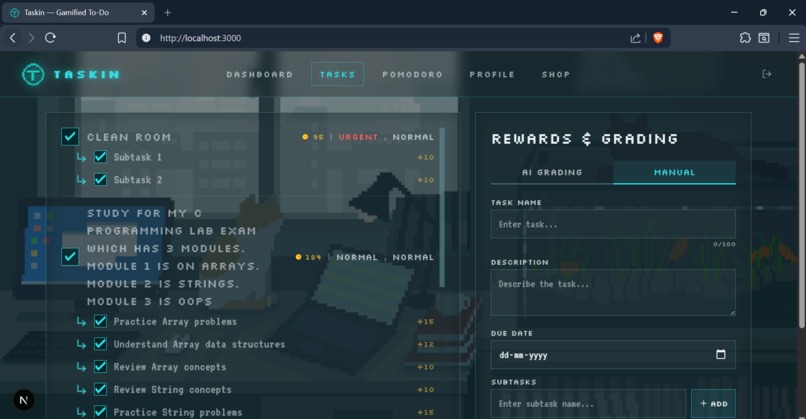
Task: Bookmark this page using the bookmark icon
Action: tap(122, 38)
